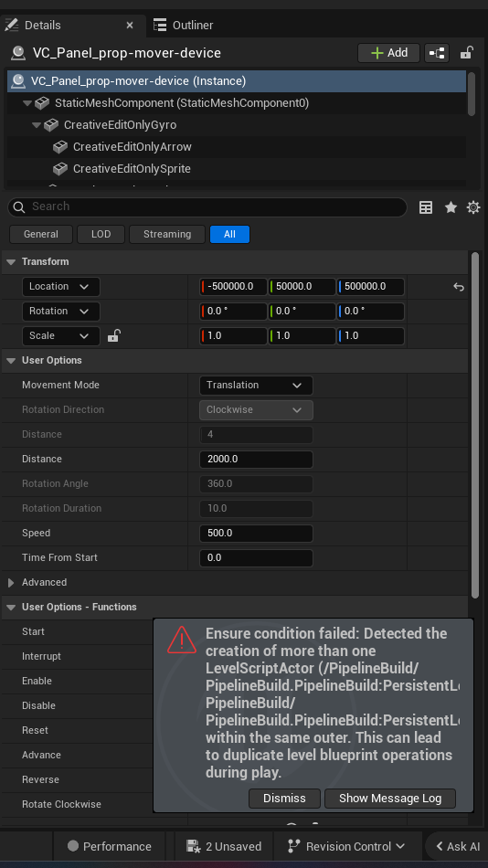Collapse User Options - Functions section
This screenshot has height=868, width=488.
tap(11, 608)
